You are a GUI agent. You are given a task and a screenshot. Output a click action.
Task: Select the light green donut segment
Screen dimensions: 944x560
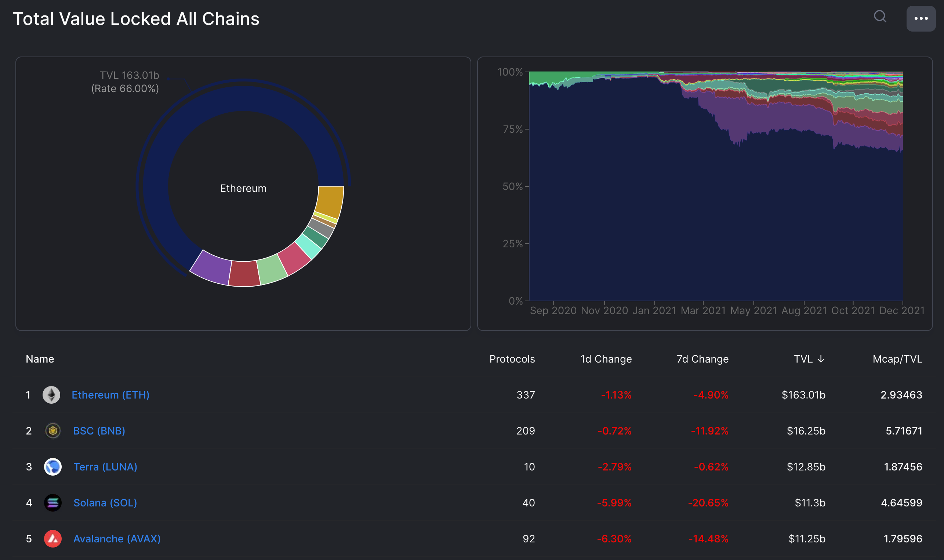[x=272, y=269]
